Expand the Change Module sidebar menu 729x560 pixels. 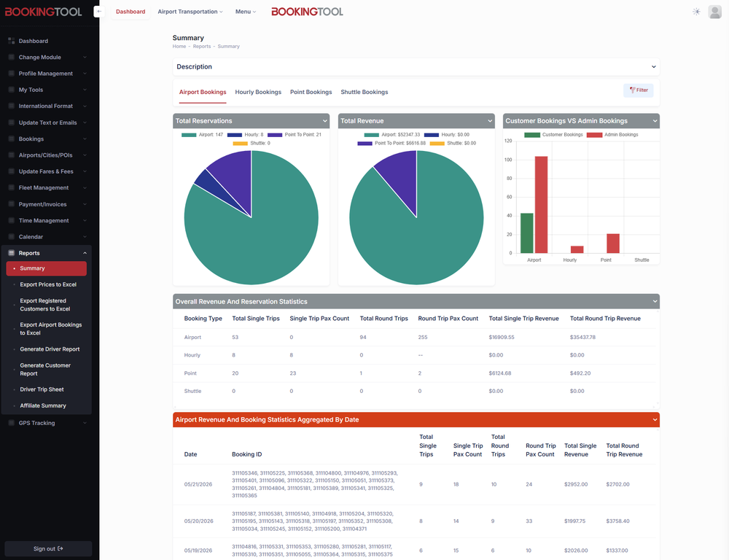[85, 57]
